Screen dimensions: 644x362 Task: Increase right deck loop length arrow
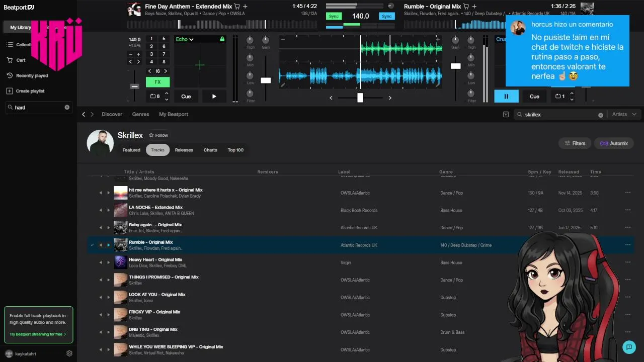(x=572, y=93)
